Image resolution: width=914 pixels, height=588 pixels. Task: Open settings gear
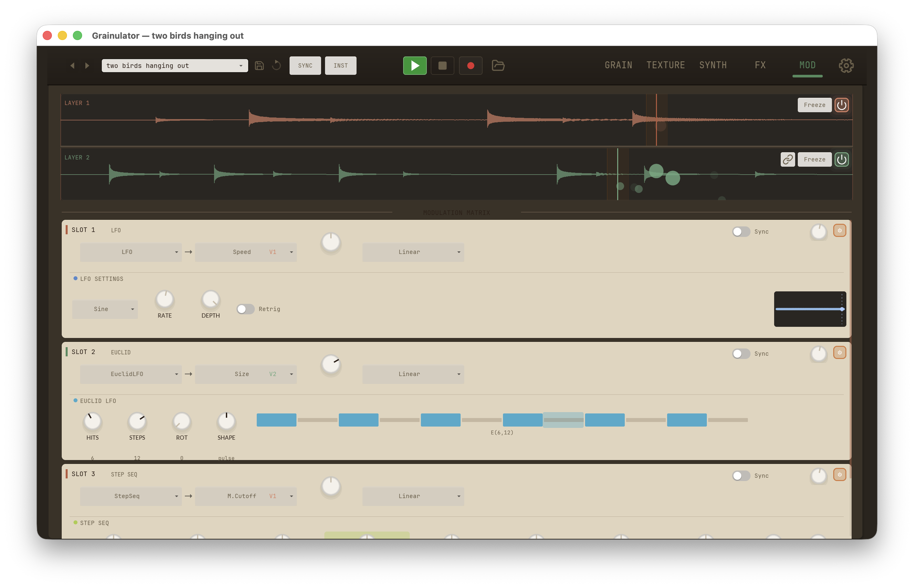click(x=846, y=66)
